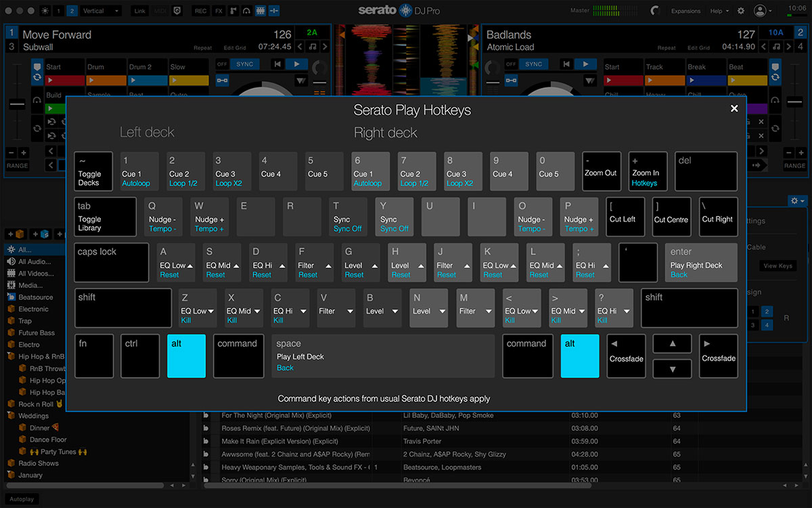812x508 pixels.
Task: Click the left deck pitch slider
Action: [x=17, y=104]
